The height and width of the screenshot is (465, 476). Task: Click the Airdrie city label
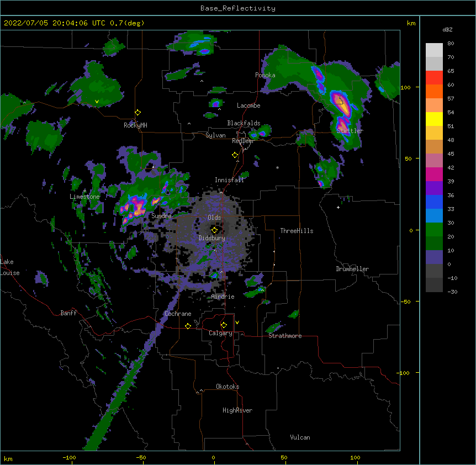223,297
